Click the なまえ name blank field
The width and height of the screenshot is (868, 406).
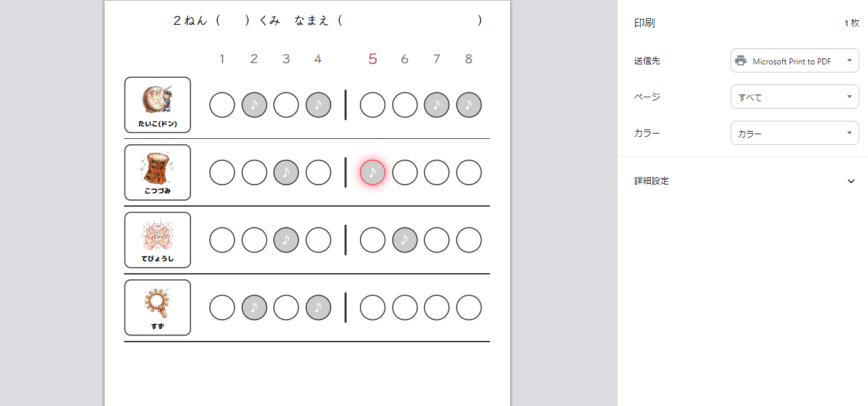point(410,21)
